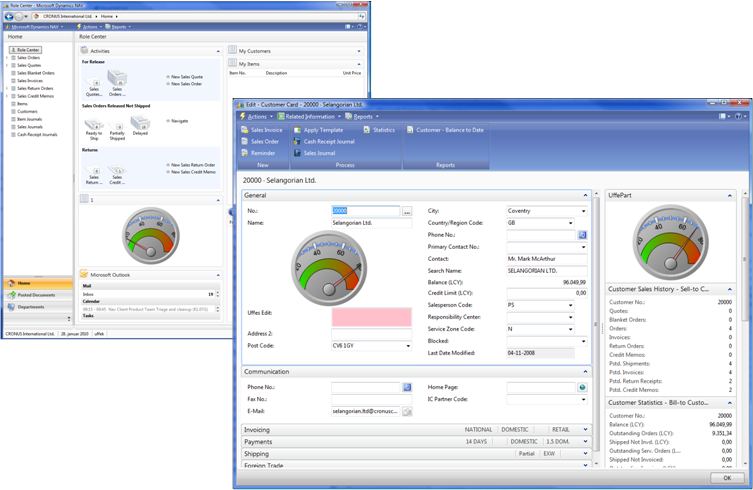
Task: Collapse the Communication FastTab
Action: 586,371
